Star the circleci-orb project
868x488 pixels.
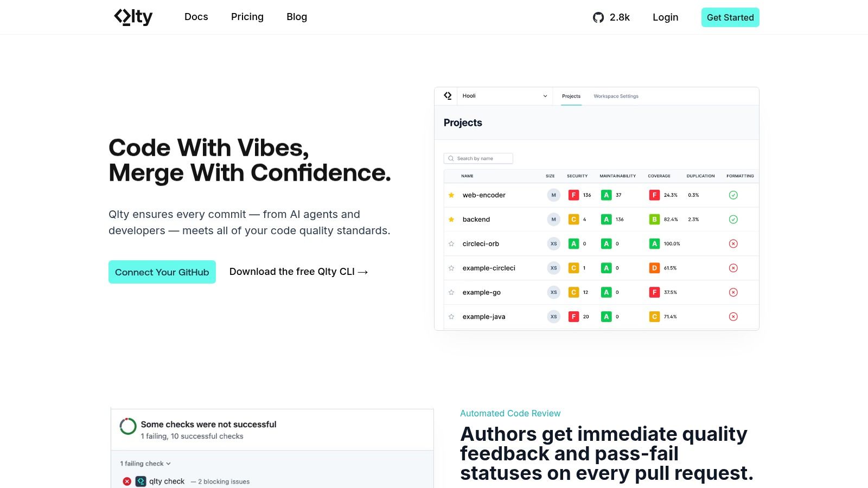(x=451, y=244)
